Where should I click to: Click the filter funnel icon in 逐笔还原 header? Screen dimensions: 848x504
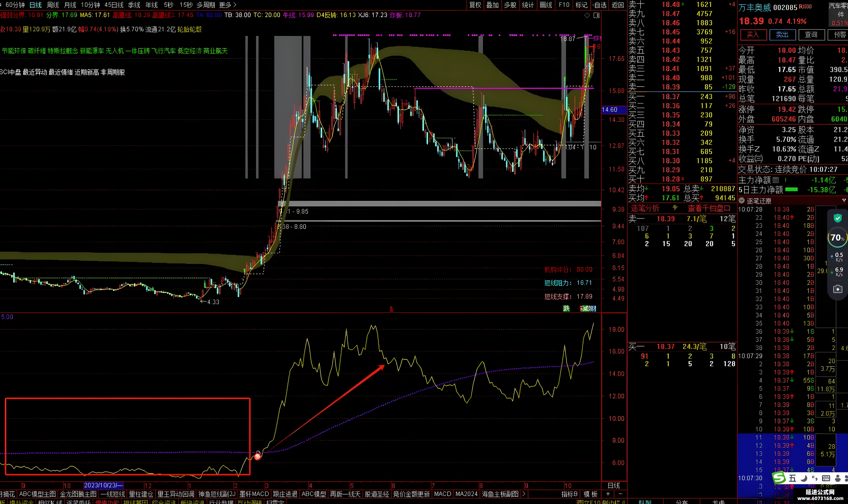843,201
